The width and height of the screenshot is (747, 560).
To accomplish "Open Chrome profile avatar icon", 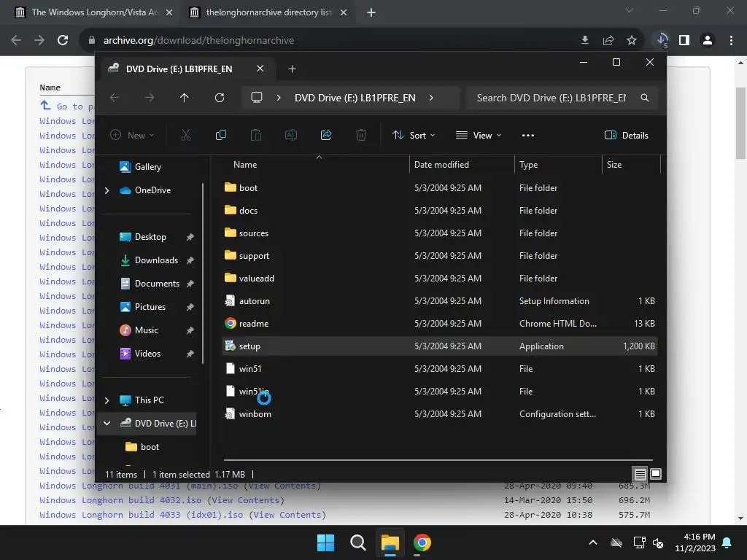I will pyautogui.click(x=708, y=40).
